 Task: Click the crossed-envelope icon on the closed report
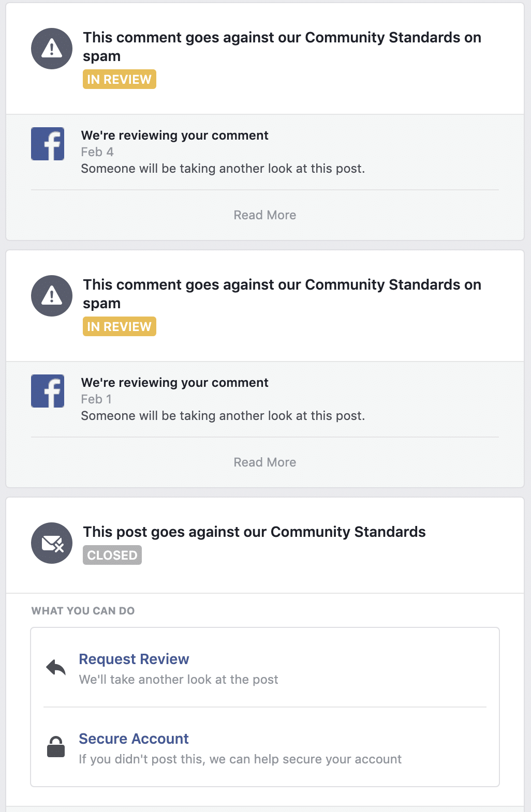pyautogui.click(x=51, y=543)
